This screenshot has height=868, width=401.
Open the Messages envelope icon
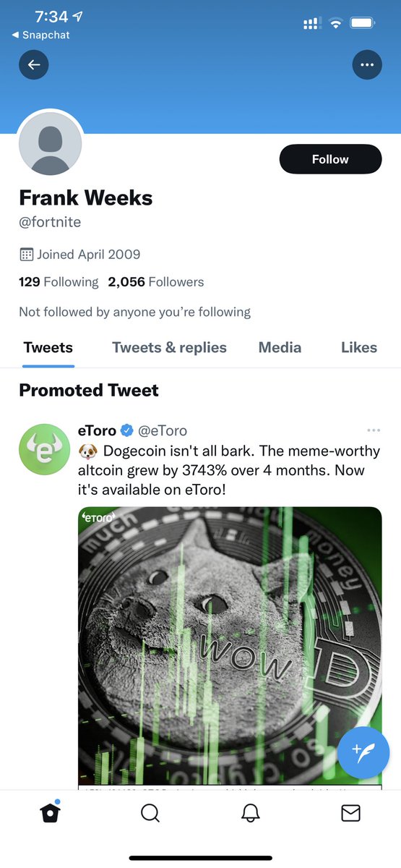click(350, 814)
